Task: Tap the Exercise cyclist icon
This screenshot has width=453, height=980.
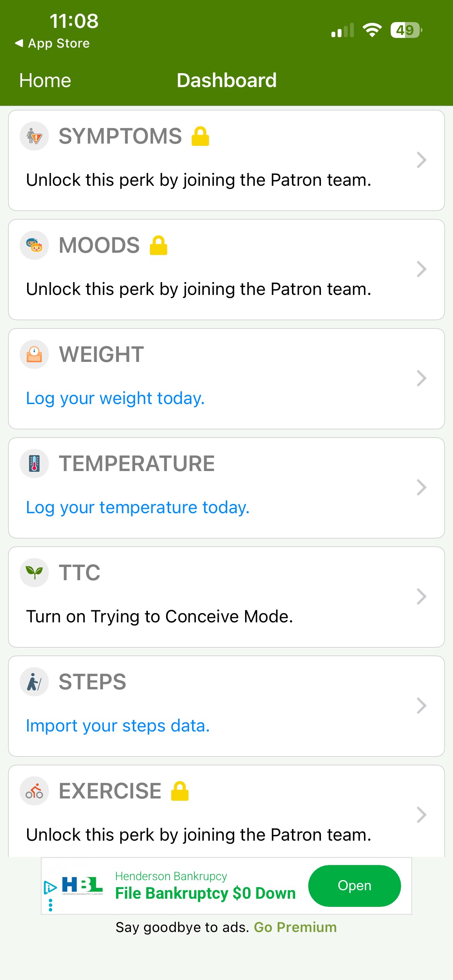Action: [34, 791]
